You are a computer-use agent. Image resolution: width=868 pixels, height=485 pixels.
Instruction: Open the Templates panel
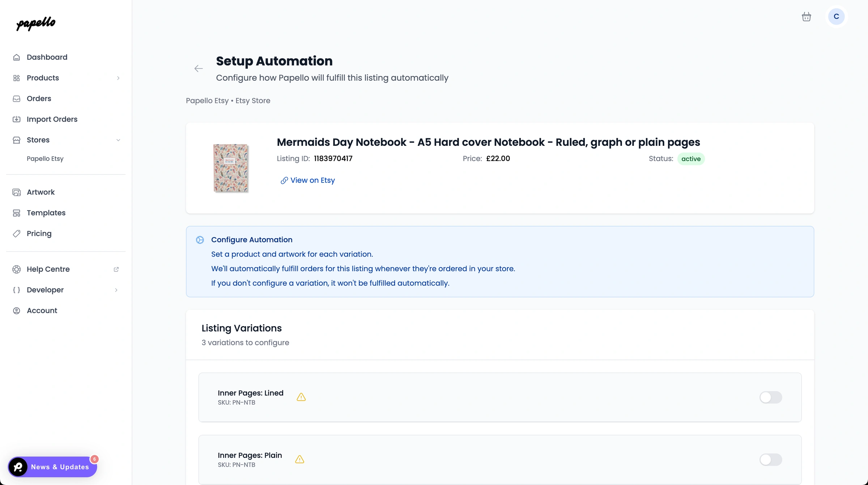46,213
